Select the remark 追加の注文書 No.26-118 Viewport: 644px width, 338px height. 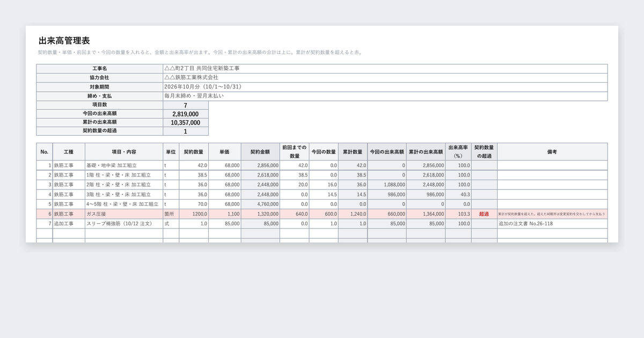(552, 224)
